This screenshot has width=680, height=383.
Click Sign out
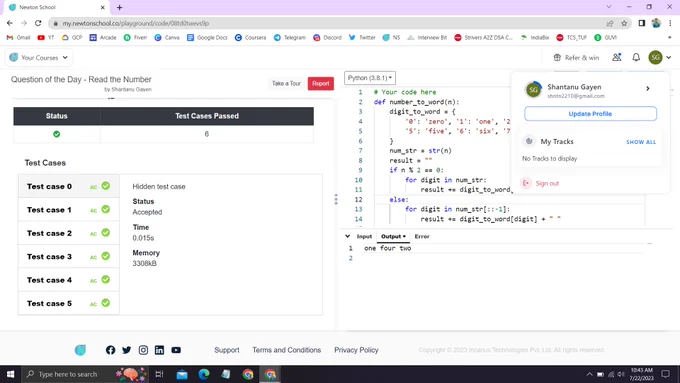click(x=540, y=183)
